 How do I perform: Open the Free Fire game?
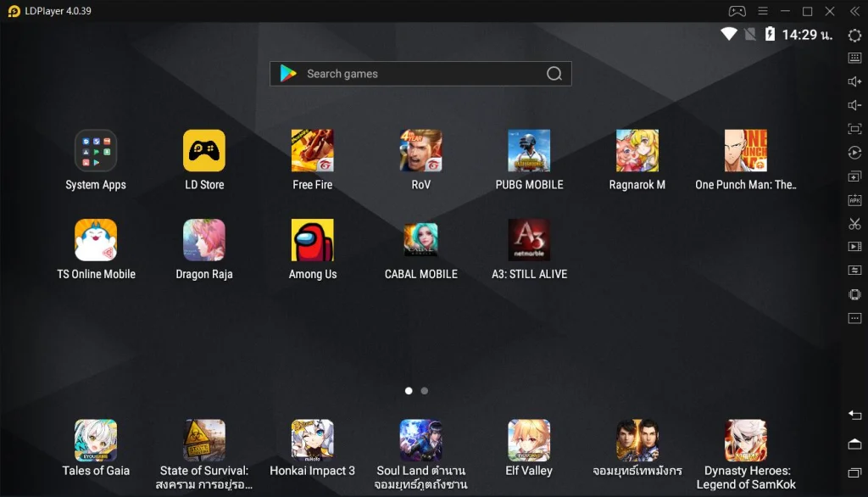tap(312, 151)
